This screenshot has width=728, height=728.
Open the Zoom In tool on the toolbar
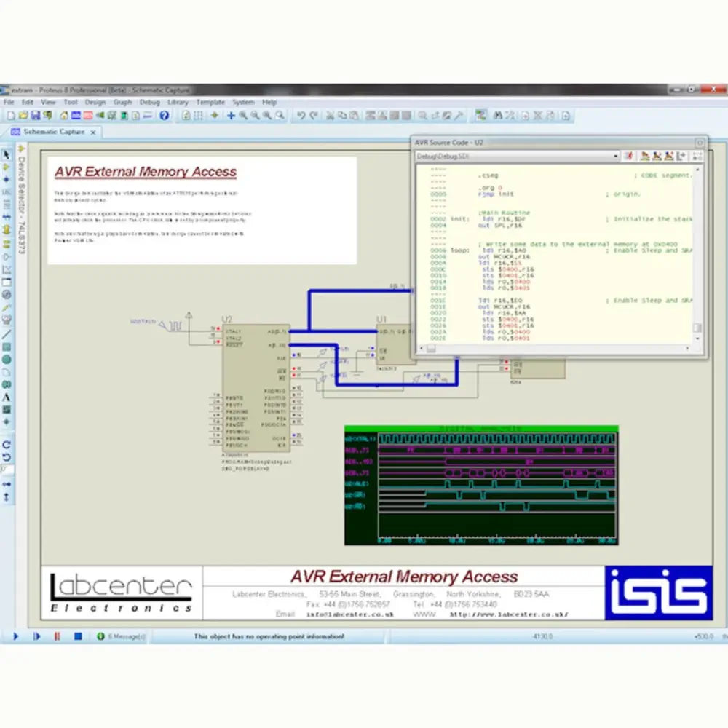pyautogui.click(x=242, y=116)
